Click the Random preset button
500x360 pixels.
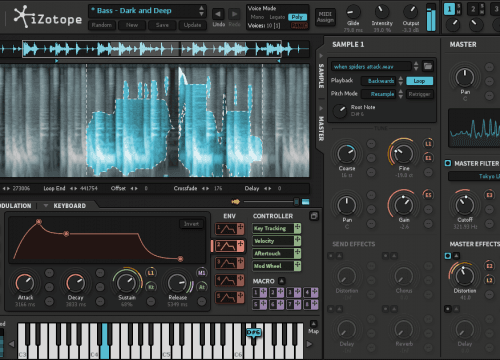pyautogui.click(x=102, y=25)
